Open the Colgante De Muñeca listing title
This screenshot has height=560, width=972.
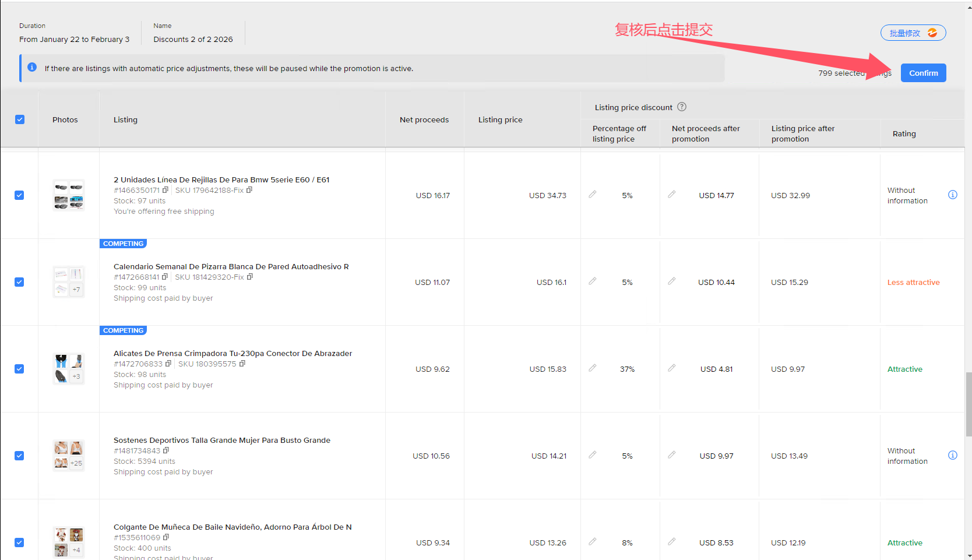(x=233, y=527)
